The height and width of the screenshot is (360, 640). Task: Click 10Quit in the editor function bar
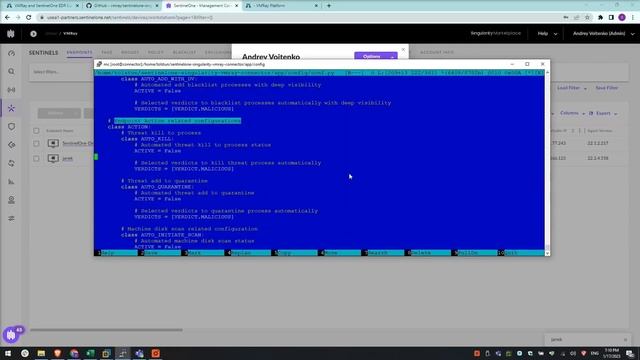[521, 253]
